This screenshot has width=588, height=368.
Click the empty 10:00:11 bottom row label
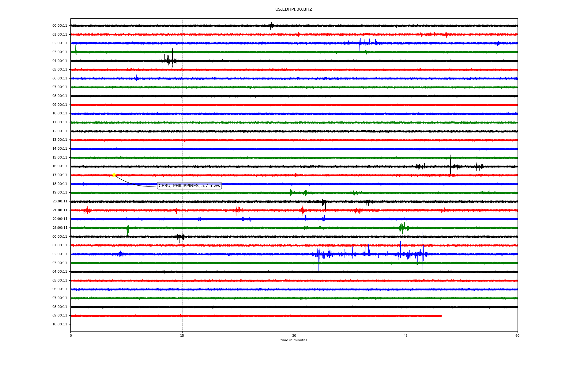pos(60,324)
